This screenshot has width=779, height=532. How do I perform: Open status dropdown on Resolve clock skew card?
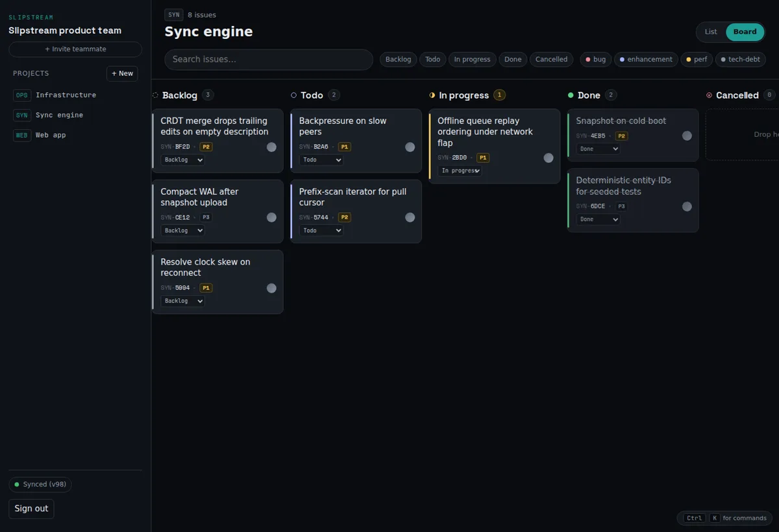pos(182,301)
